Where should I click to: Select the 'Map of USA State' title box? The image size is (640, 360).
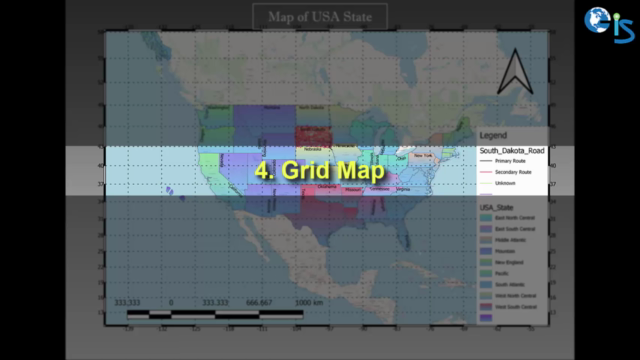click(320, 16)
